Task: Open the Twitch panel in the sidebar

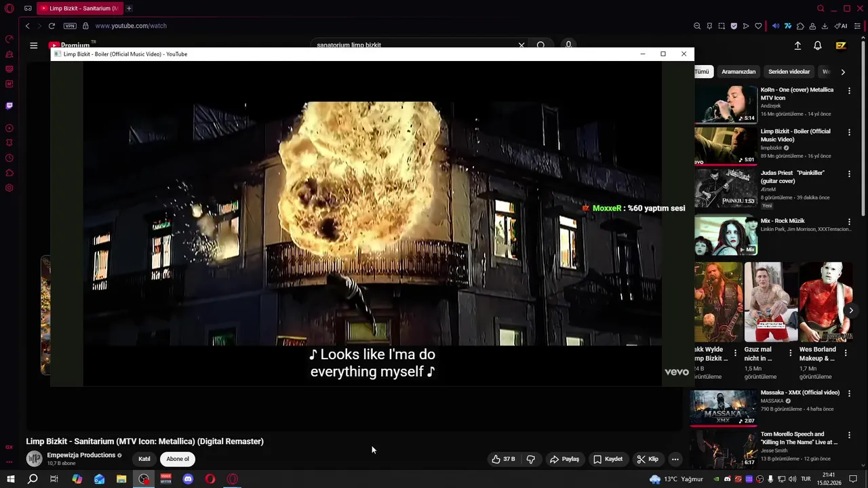Action: pyautogui.click(x=9, y=106)
